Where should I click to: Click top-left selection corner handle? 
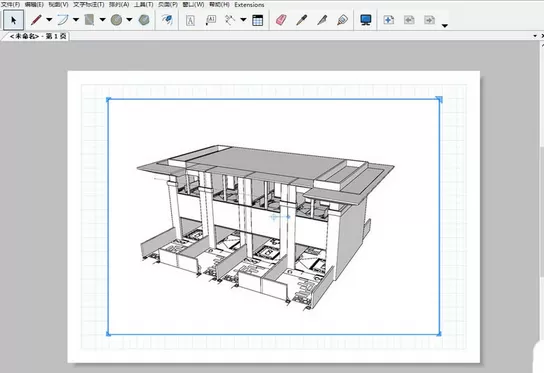(x=108, y=100)
